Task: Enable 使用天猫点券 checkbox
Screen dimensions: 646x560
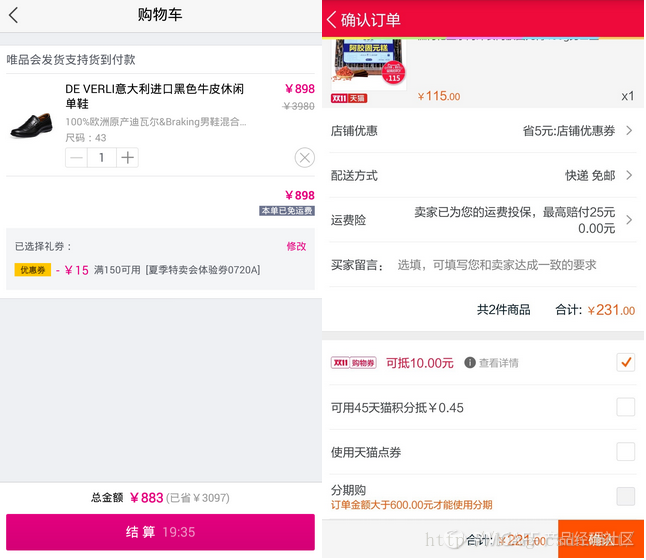Action: [625, 452]
